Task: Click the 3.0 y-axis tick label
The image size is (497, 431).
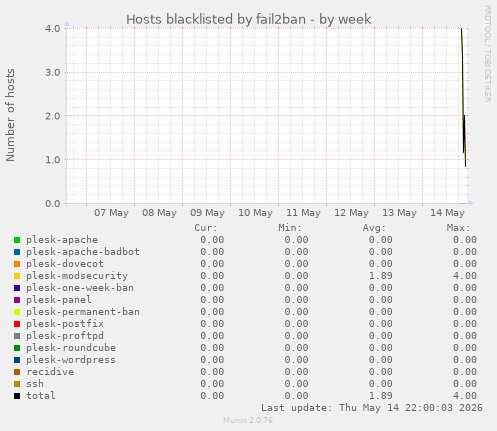Action: [53, 72]
